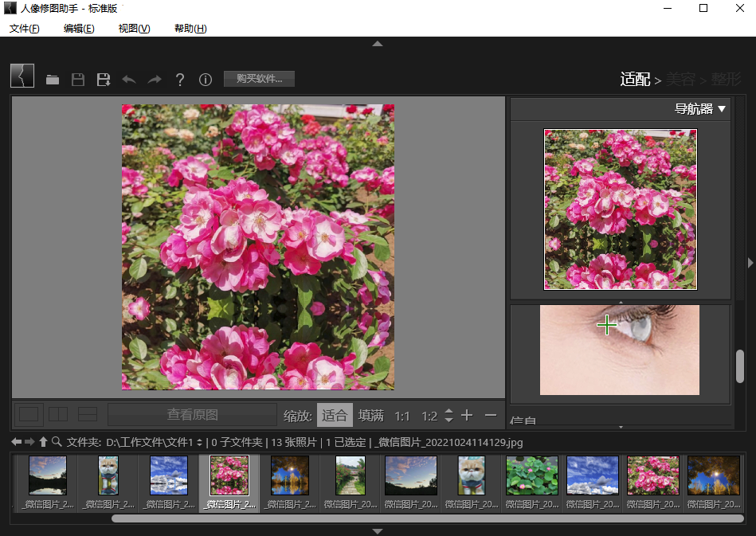Click the 购买软件 button
The image size is (756, 536).
(x=259, y=79)
